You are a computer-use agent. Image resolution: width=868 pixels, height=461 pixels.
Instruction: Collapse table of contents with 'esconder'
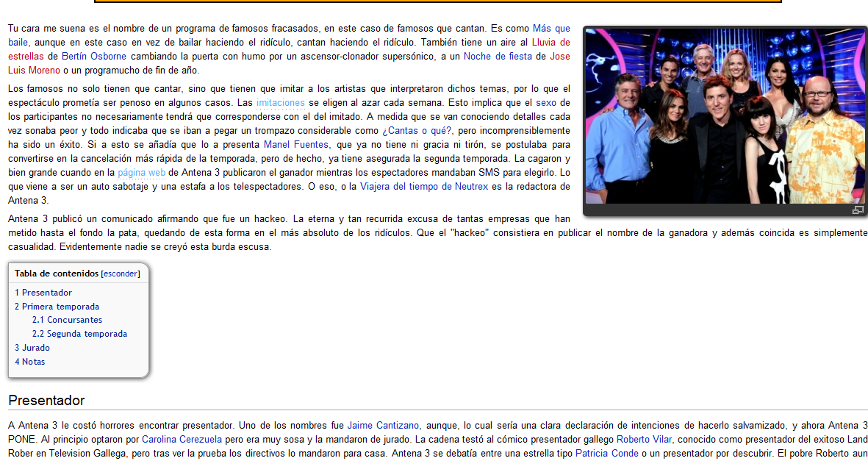[x=120, y=274]
